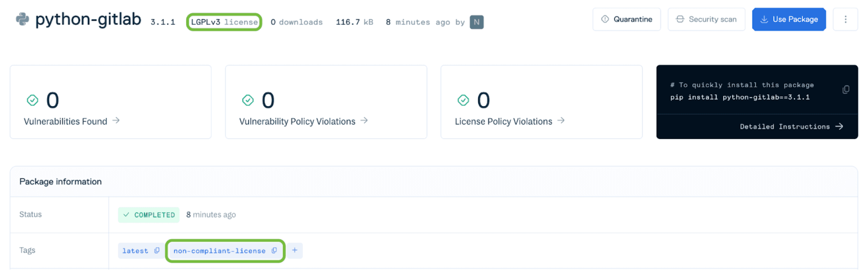The image size is (868, 274).
Task: Run a Security scan
Action: (x=706, y=20)
